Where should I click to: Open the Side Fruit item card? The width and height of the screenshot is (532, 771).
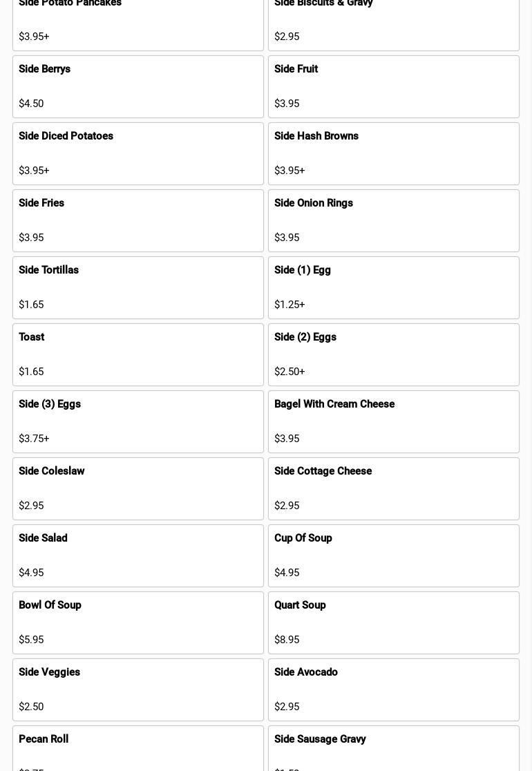click(393, 86)
